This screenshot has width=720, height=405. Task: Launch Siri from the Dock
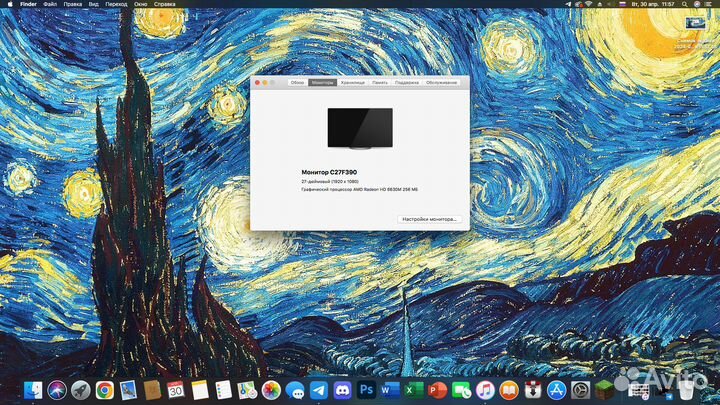pyautogui.click(x=57, y=390)
